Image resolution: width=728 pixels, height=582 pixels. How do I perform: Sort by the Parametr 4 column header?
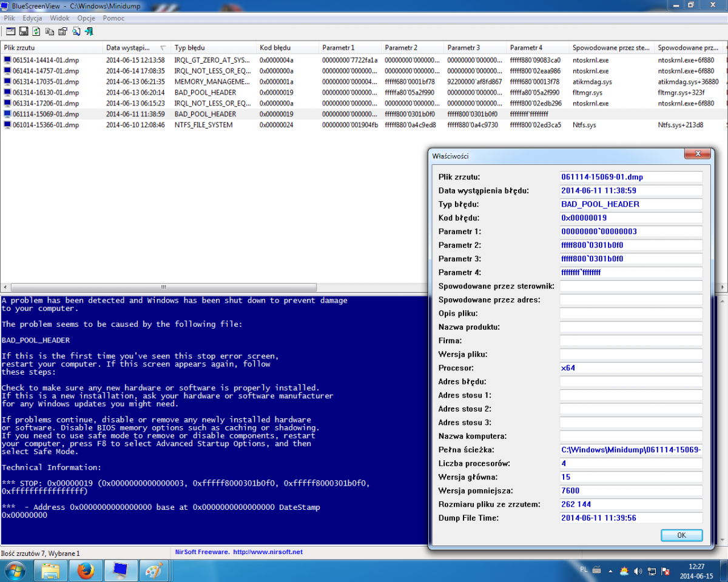[538, 47]
